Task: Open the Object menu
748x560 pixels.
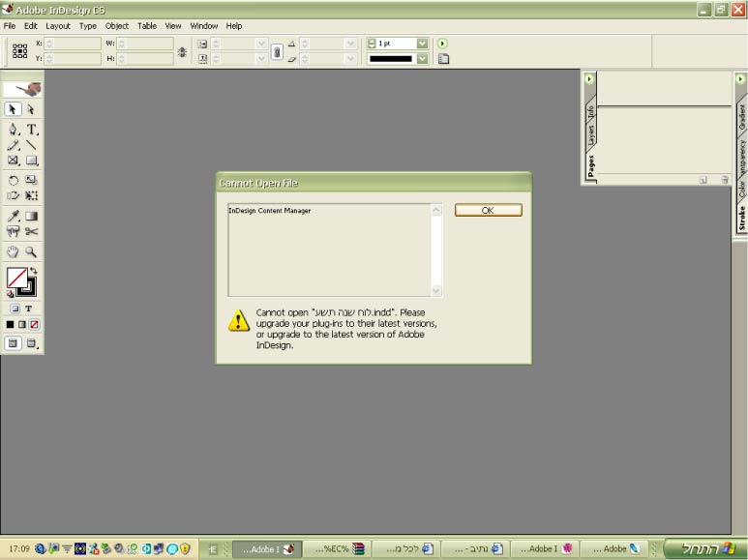Action: (117, 26)
